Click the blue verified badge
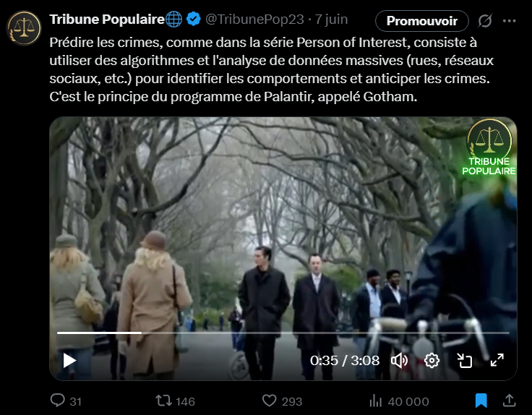 194,19
